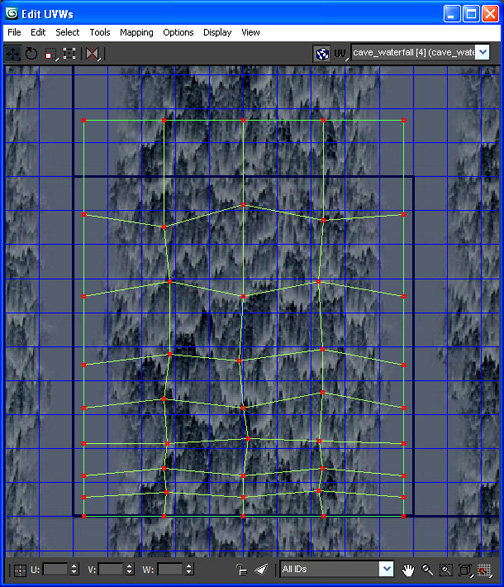Select the Scale tool
Screen dimensions: 504x587
pyautogui.click(x=50, y=54)
